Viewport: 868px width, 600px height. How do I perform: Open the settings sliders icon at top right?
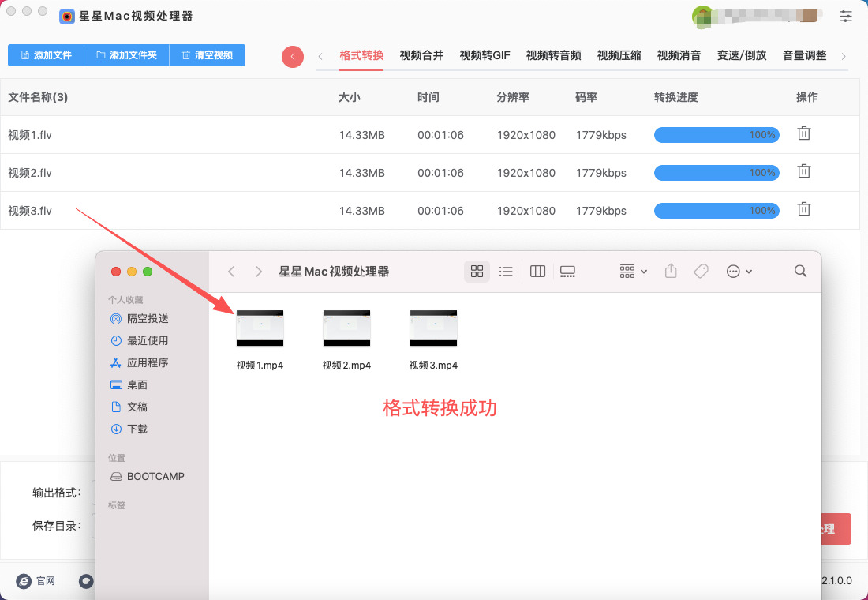(845, 16)
